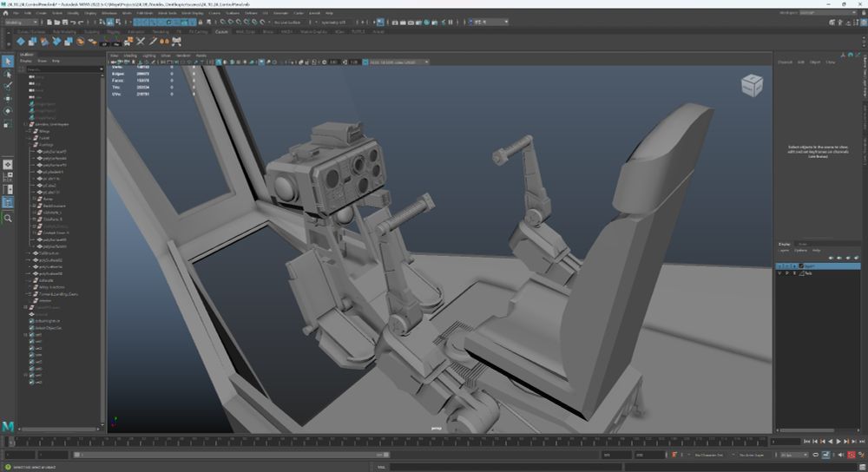Switch to the Custom shelf tab
The height and width of the screenshot is (472, 868).
point(221,31)
